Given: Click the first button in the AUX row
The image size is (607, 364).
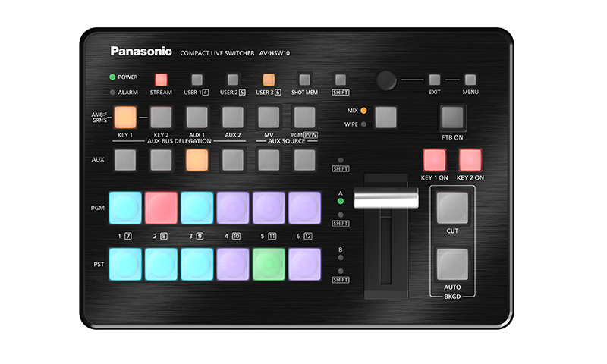Looking at the screenshot, I should coord(125,160).
